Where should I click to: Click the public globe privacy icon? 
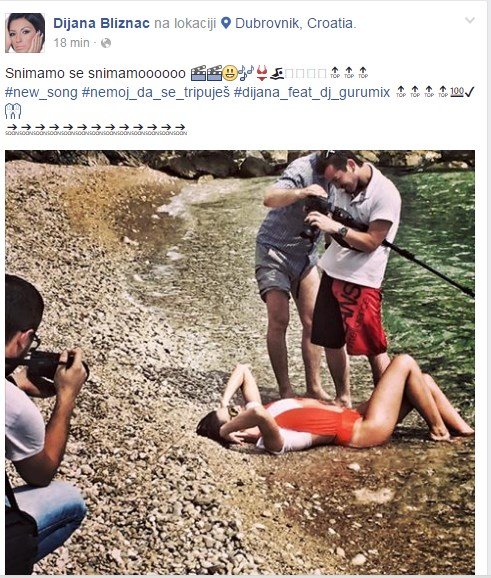(106, 43)
